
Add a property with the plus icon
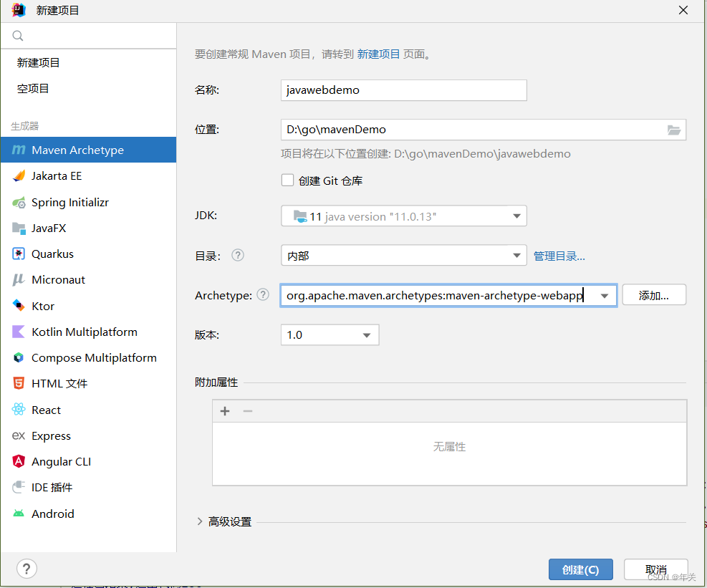225,411
